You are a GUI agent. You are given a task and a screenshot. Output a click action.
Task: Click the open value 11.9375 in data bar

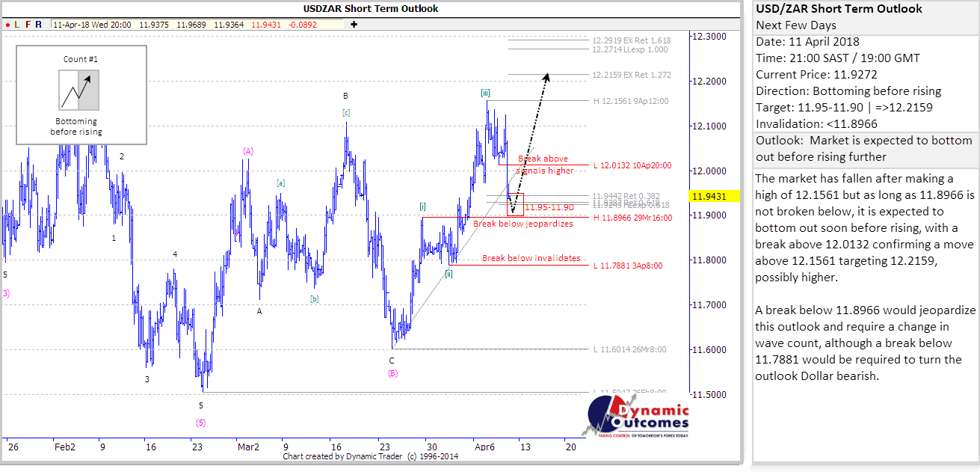[x=152, y=25]
